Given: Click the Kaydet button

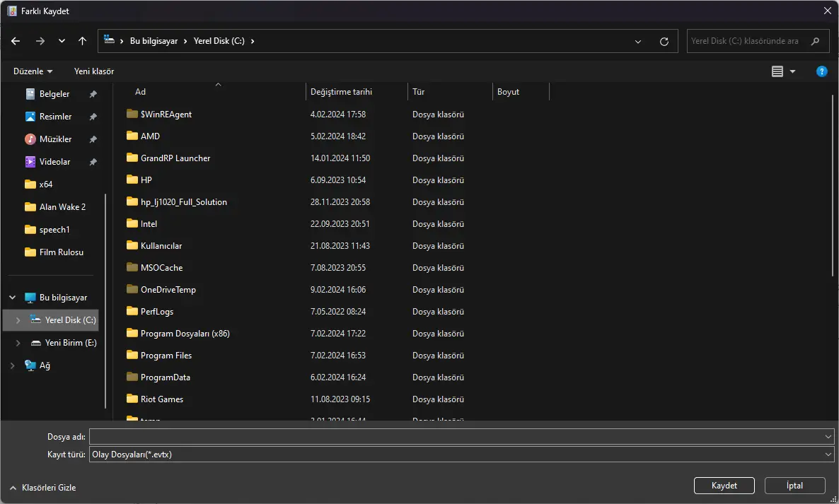Looking at the screenshot, I should (x=724, y=486).
